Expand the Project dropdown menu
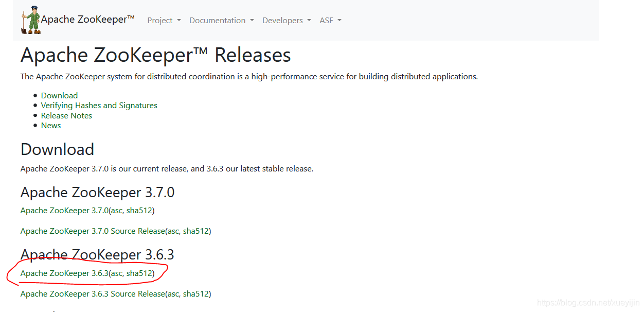The image size is (644, 312). pos(164,21)
